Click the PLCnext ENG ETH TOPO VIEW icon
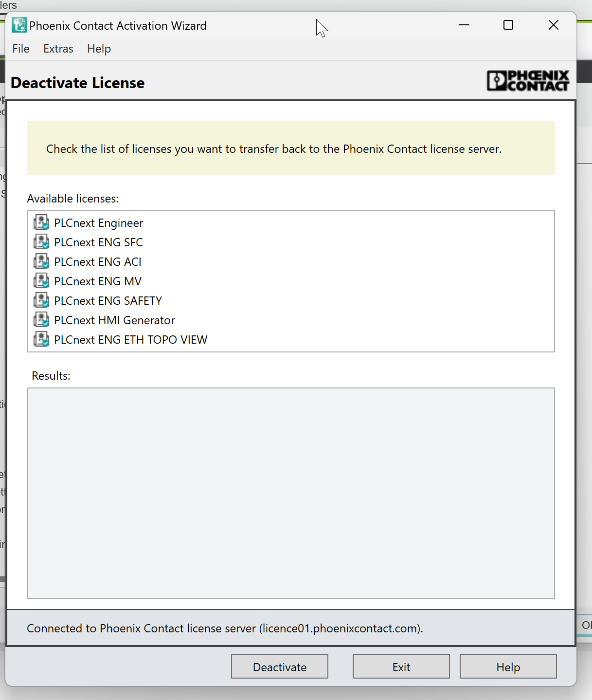Viewport: 592px width, 700px height. [41, 339]
